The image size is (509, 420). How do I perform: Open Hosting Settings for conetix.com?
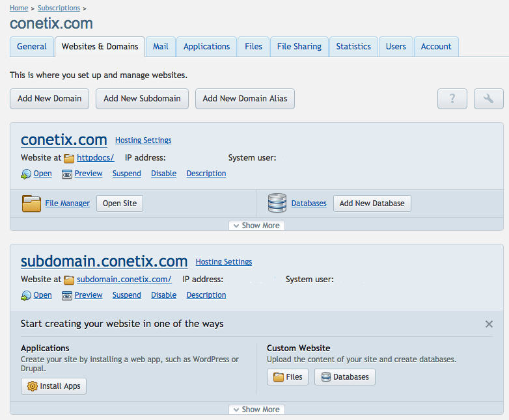tap(143, 140)
